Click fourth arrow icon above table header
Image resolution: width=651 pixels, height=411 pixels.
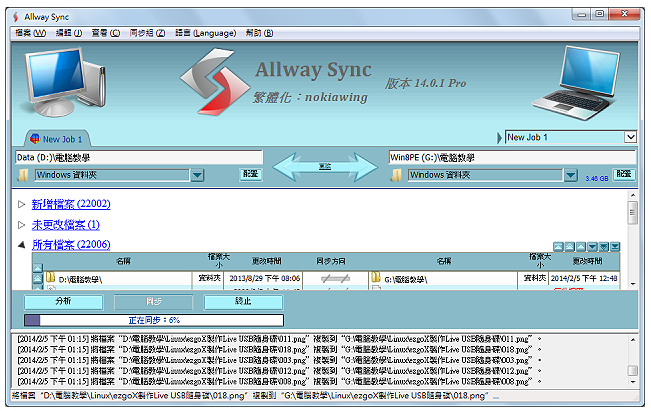592,247
